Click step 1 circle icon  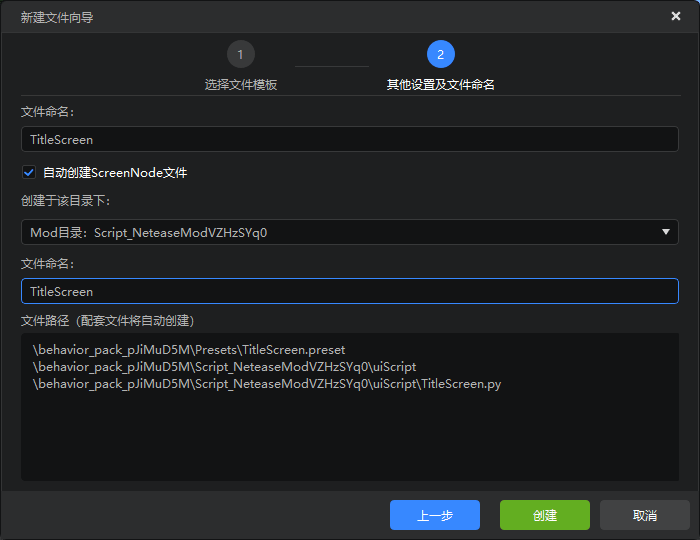pos(241,54)
